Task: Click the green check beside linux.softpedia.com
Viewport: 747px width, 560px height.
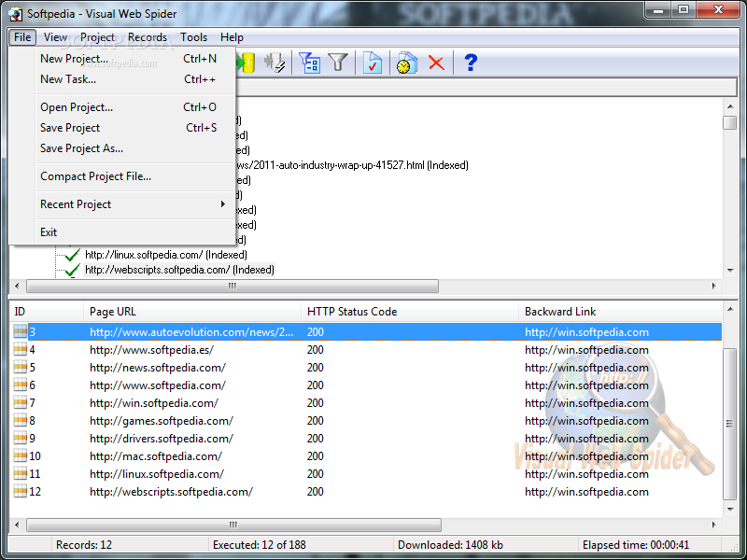Action: (x=72, y=255)
